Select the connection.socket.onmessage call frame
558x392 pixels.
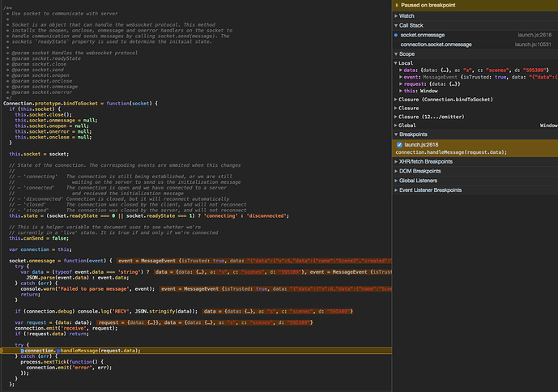pyautogui.click(x=438, y=44)
